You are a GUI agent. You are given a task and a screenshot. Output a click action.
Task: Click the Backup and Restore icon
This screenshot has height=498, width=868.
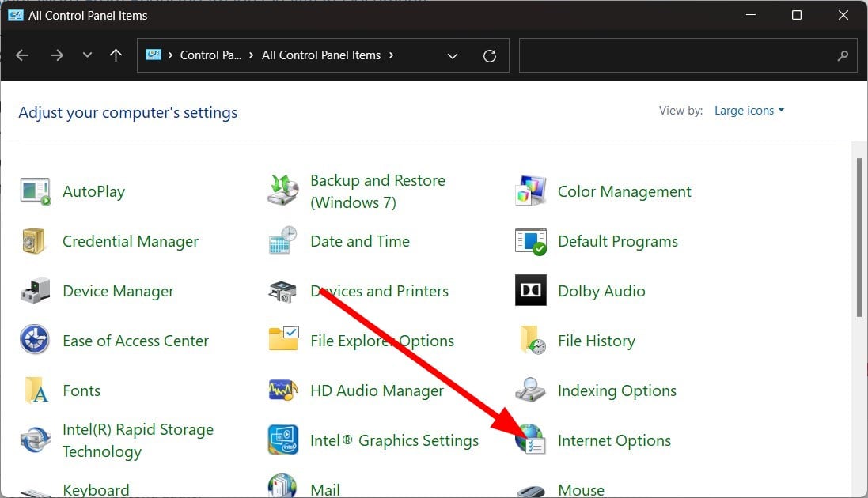pos(283,190)
